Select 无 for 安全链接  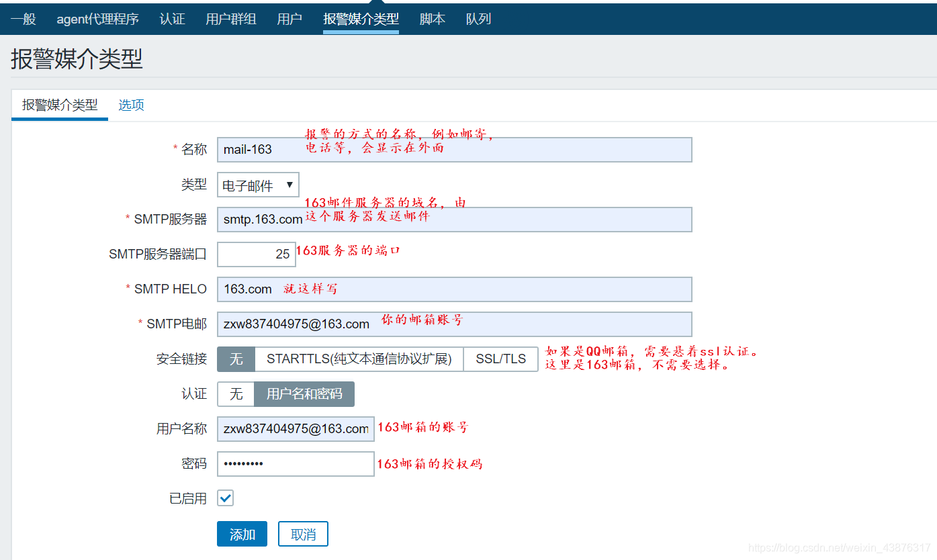236,359
